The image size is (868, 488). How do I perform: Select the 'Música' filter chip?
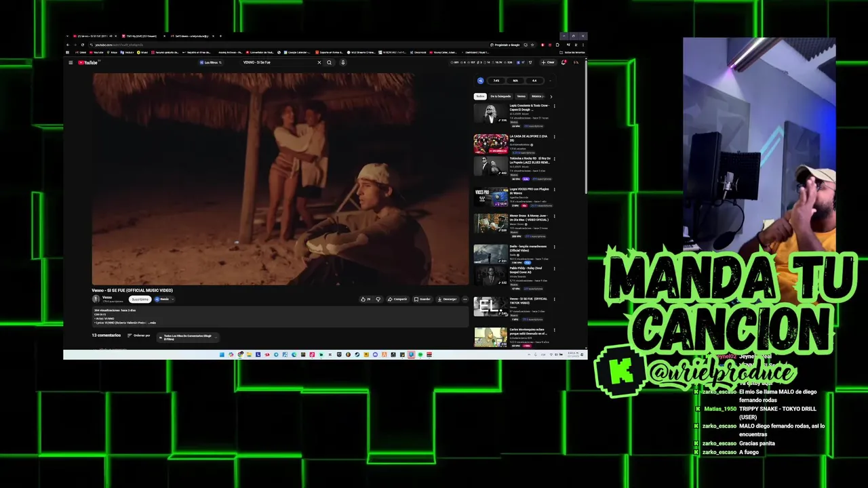point(537,96)
